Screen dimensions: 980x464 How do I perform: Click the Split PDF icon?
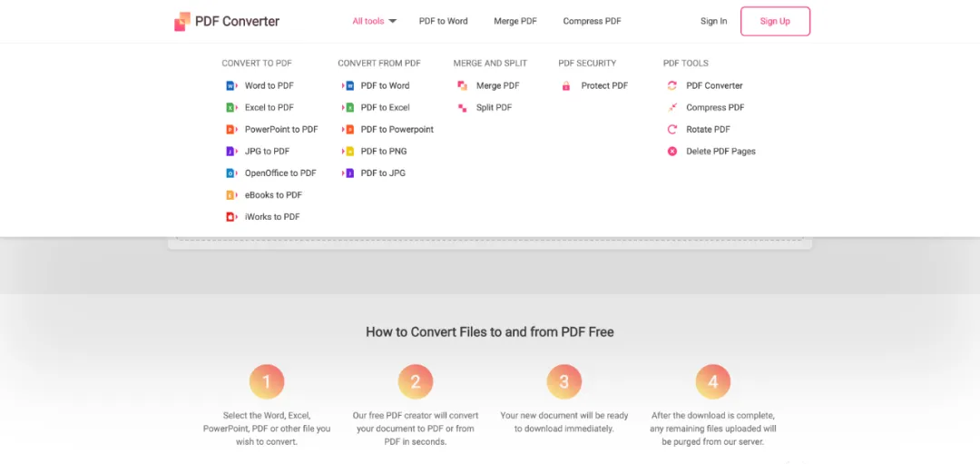(463, 107)
